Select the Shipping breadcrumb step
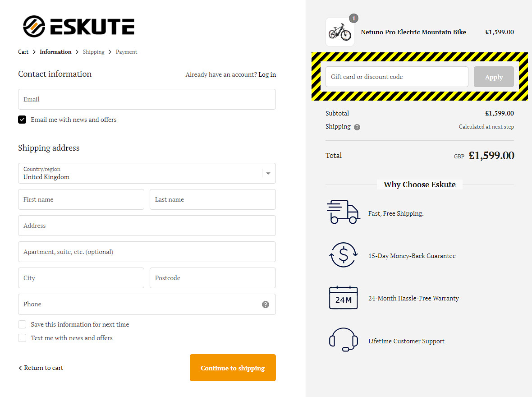Viewport: 532px width, 397px height. pos(94,52)
